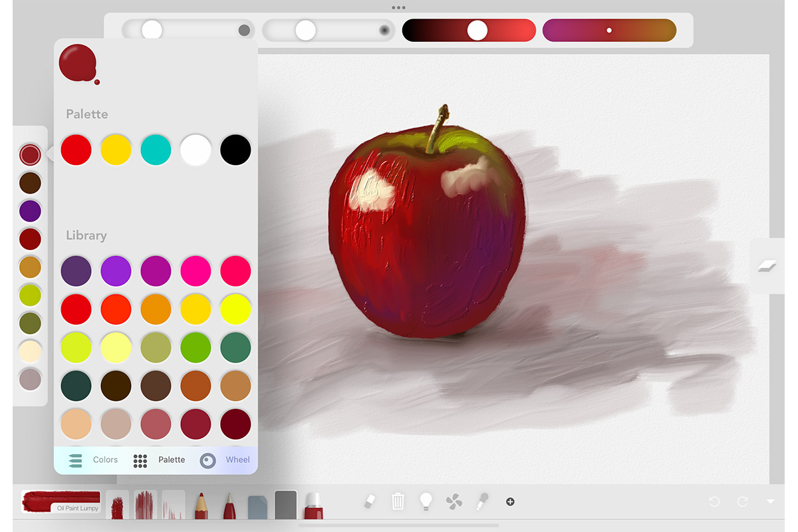Choose the dark gray square tool
798x532 pixels.
pos(285,505)
